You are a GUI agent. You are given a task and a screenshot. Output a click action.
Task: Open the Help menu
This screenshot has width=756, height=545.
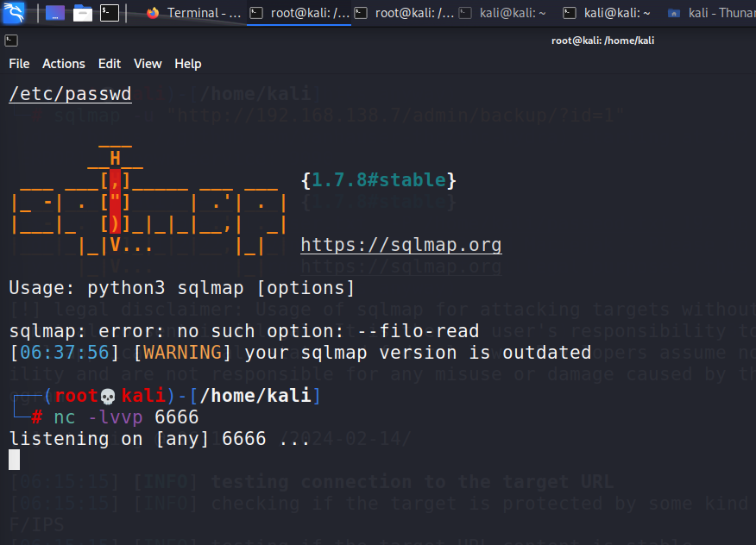pos(188,64)
